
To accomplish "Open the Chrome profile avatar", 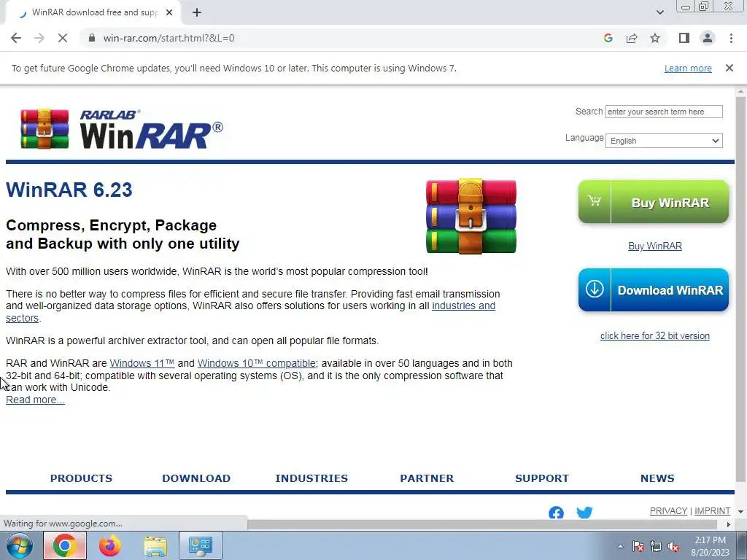I will [x=708, y=38].
